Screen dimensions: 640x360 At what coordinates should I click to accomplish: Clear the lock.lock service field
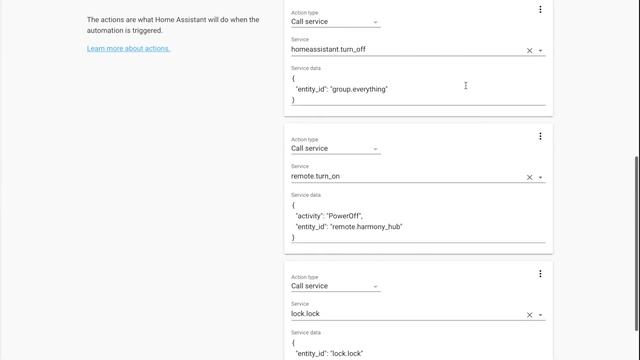(x=529, y=315)
